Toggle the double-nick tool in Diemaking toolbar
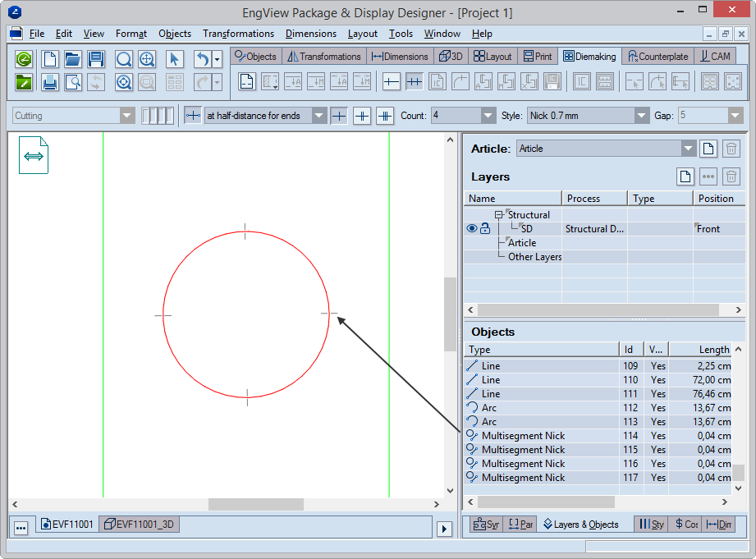This screenshot has height=559, width=756. point(415,82)
